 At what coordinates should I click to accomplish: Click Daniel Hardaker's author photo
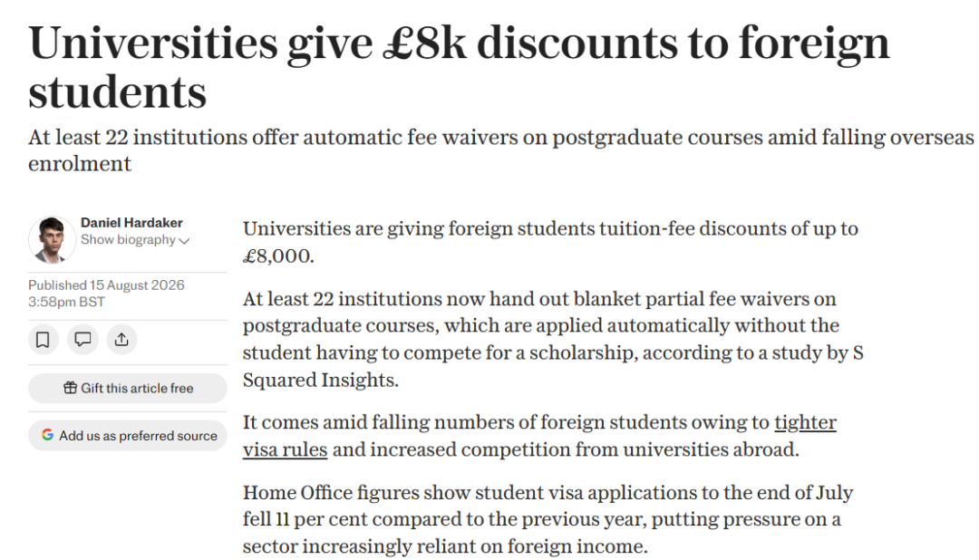tap(52, 240)
